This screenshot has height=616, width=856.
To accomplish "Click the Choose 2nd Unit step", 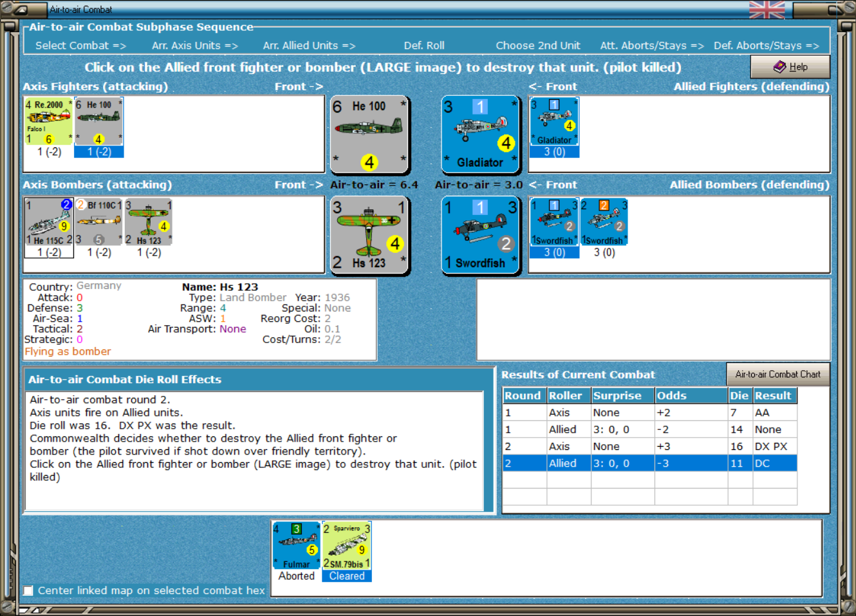I will coord(538,46).
